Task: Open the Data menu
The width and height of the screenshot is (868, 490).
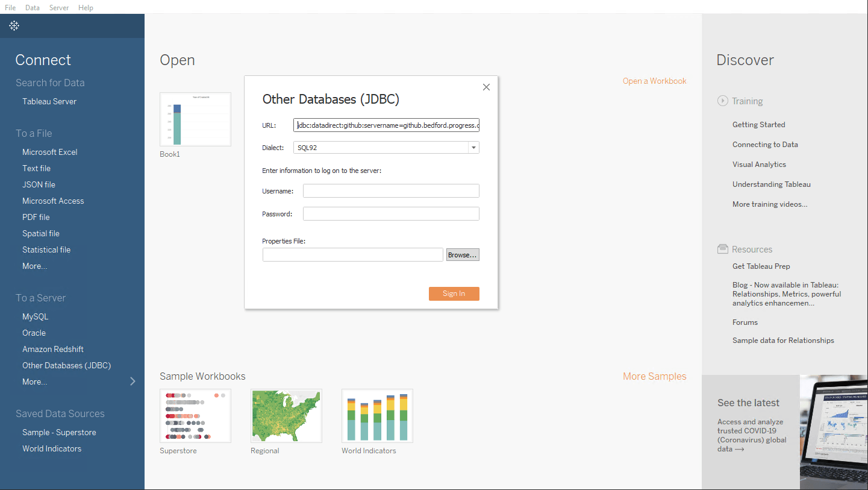Action: [x=33, y=8]
